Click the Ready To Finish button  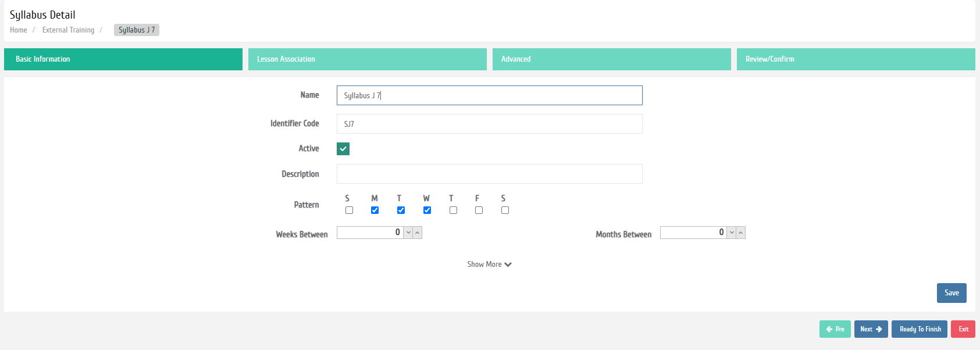pos(920,329)
